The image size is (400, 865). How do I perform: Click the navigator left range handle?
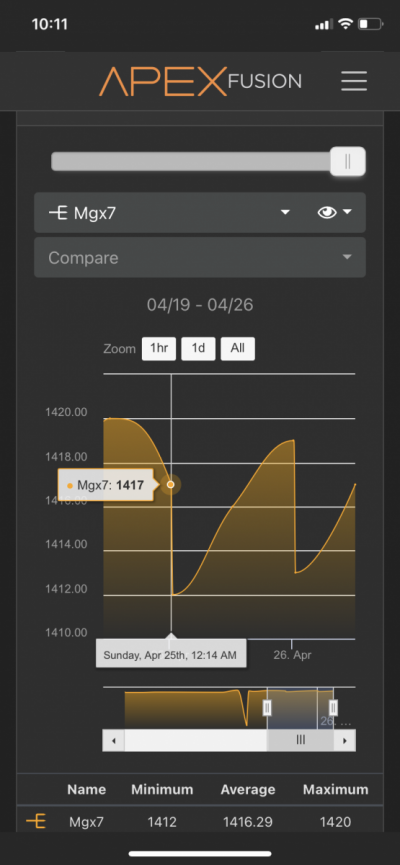(x=267, y=708)
